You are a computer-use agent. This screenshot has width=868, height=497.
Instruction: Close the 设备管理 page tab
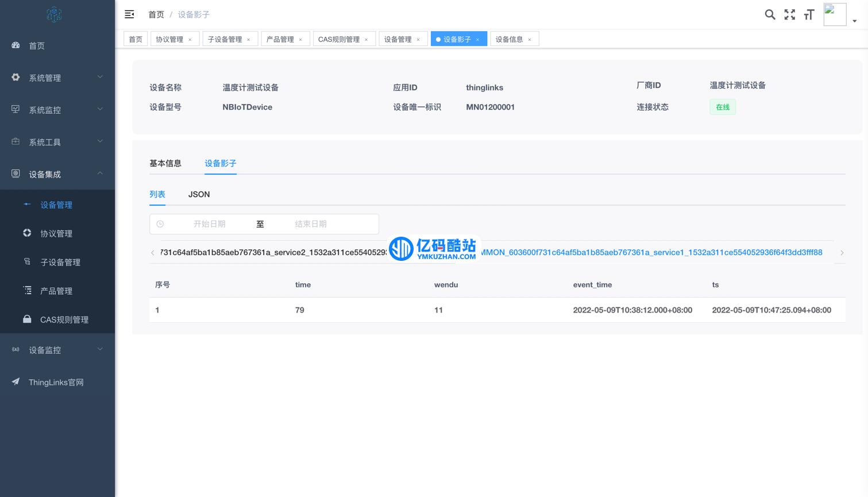click(418, 40)
